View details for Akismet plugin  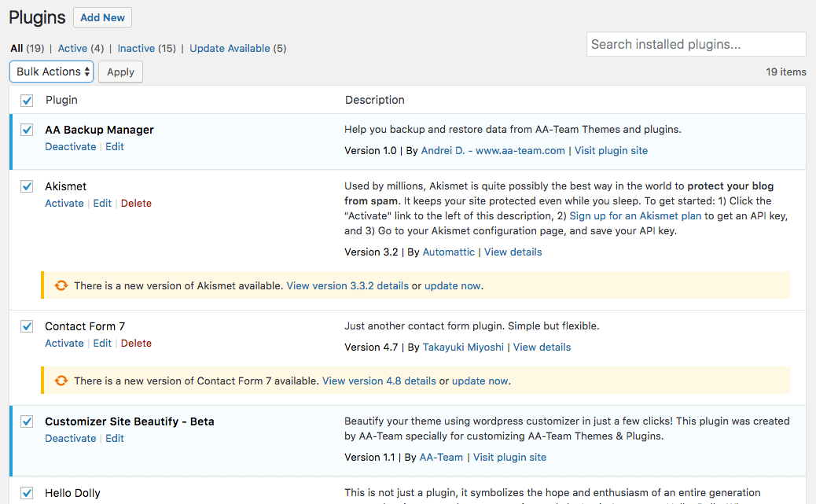pyautogui.click(x=513, y=252)
